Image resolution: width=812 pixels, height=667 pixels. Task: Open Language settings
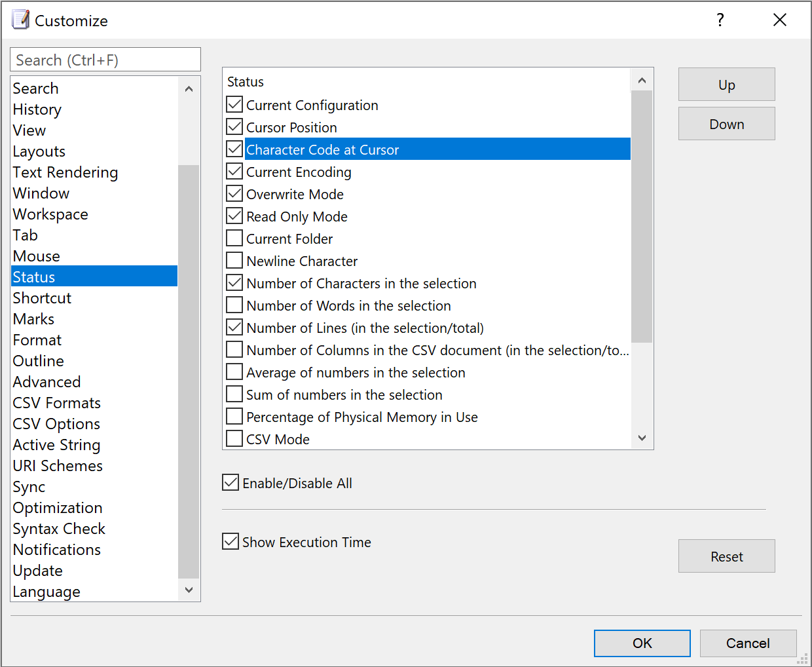click(x=94, y=591)
